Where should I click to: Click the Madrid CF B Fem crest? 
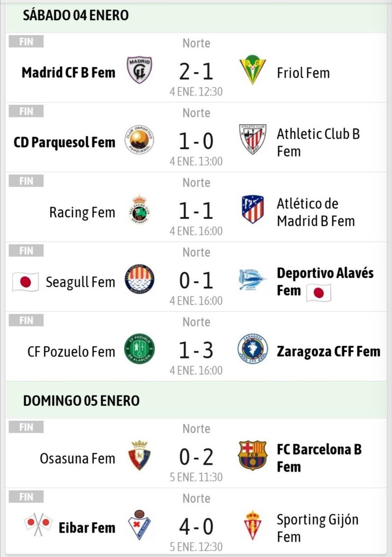(139, 70)
